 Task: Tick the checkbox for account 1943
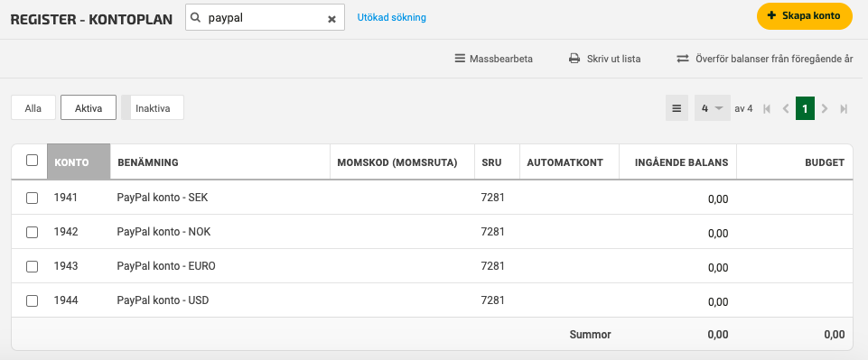pos(33,266)
